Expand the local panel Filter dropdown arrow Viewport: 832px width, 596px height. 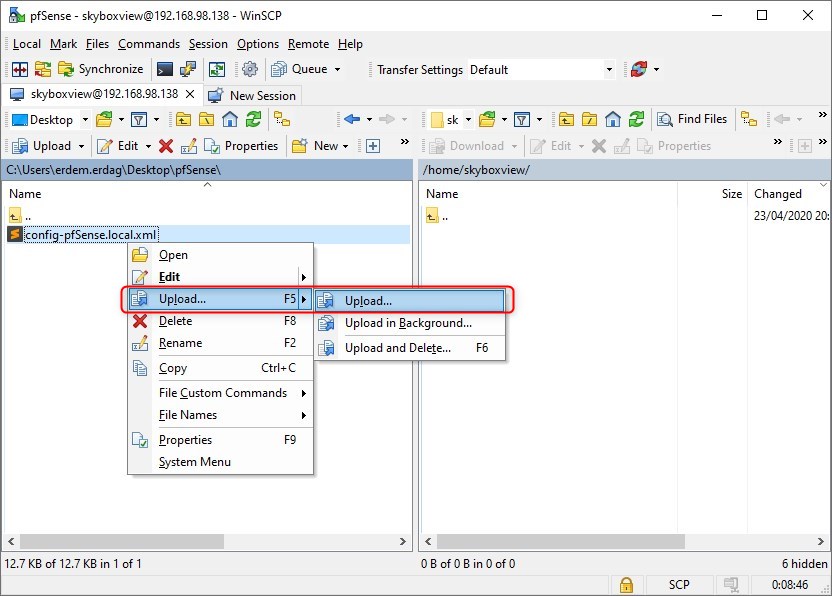[157, 119]
